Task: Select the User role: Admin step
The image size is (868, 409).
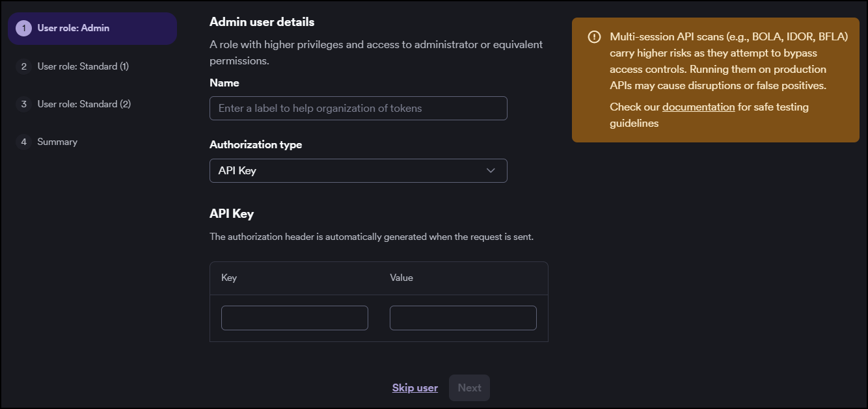Action: tap(92, 29)
